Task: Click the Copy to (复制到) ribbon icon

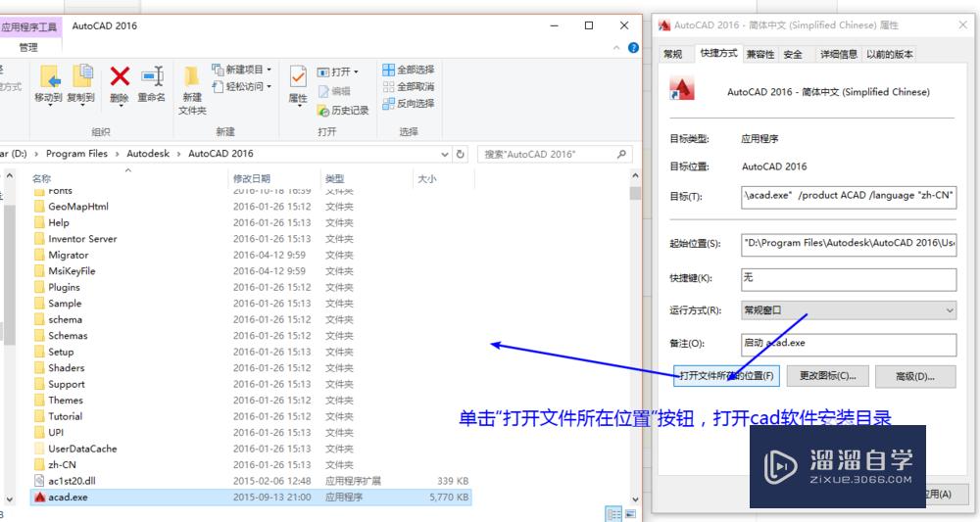Action: pyautogui.click(x=82, y=76)
